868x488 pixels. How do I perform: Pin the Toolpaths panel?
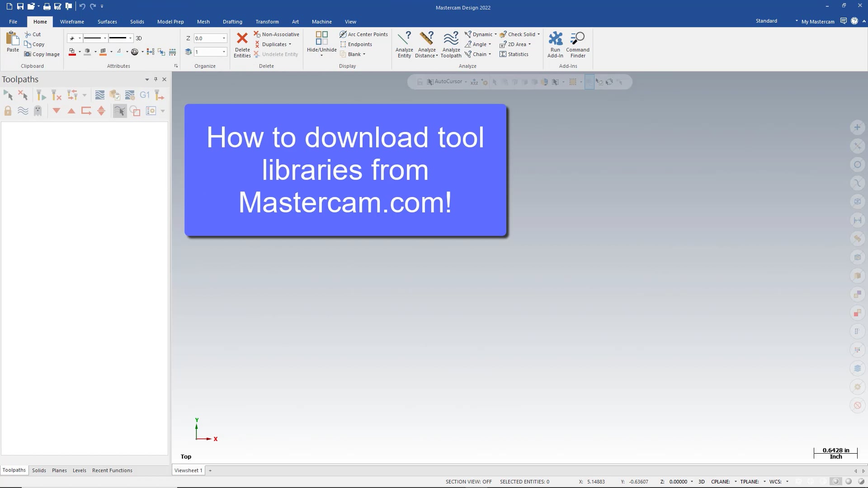click(156, 79)
